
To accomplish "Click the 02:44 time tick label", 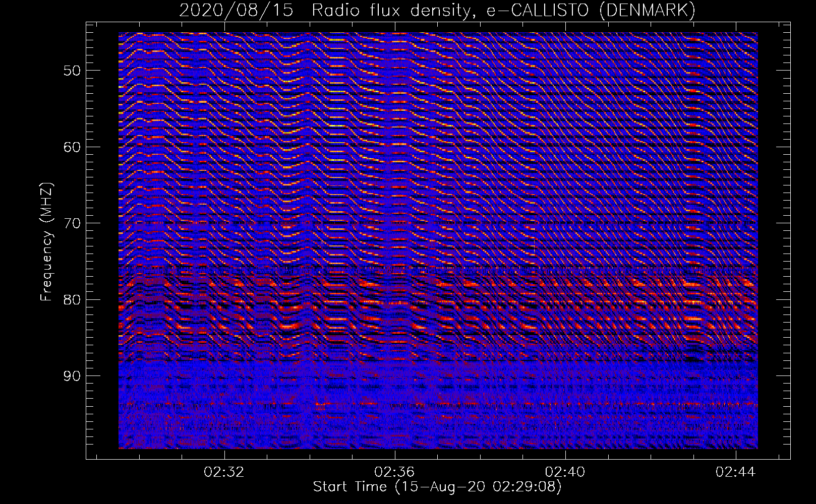I will point(735,472).
